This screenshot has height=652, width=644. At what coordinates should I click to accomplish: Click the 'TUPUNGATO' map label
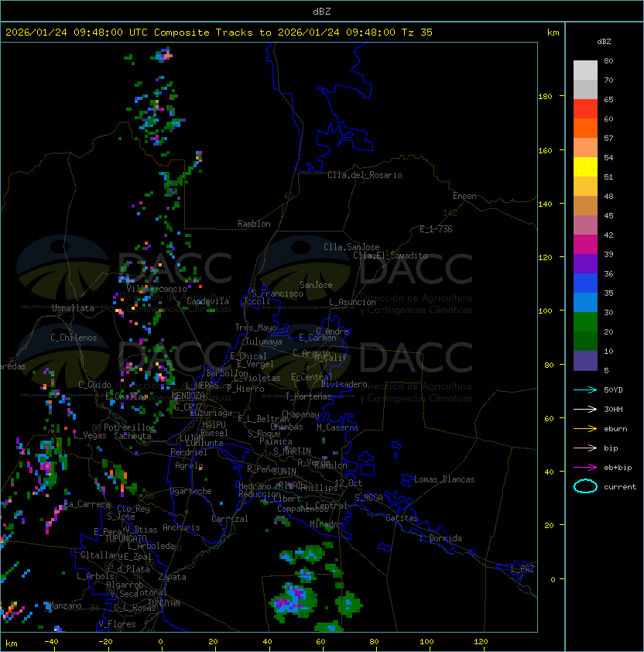click(x=125, y=538)
